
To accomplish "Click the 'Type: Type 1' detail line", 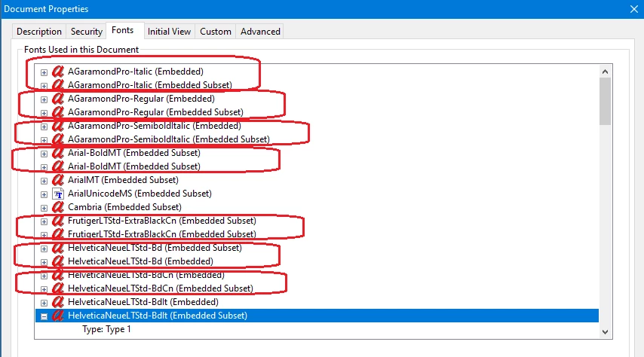I will coord(106,329).
